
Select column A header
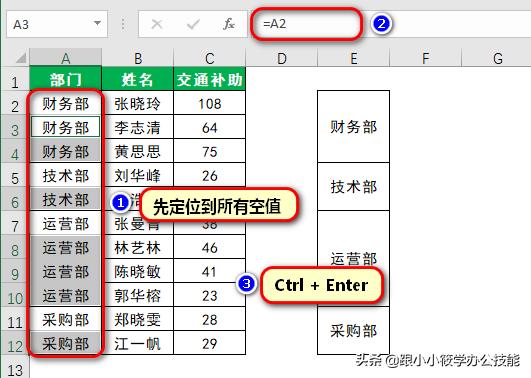tap(66, 58)
